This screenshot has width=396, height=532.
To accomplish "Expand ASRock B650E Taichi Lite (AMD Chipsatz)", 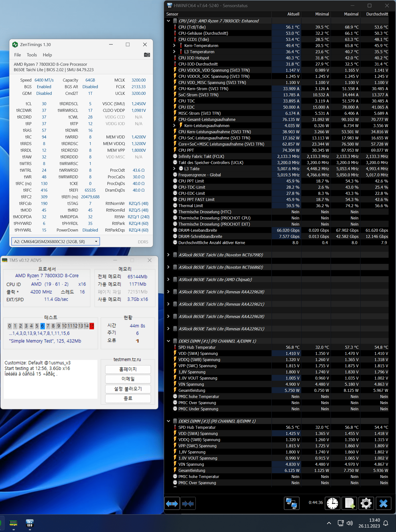I will [168, 280].
